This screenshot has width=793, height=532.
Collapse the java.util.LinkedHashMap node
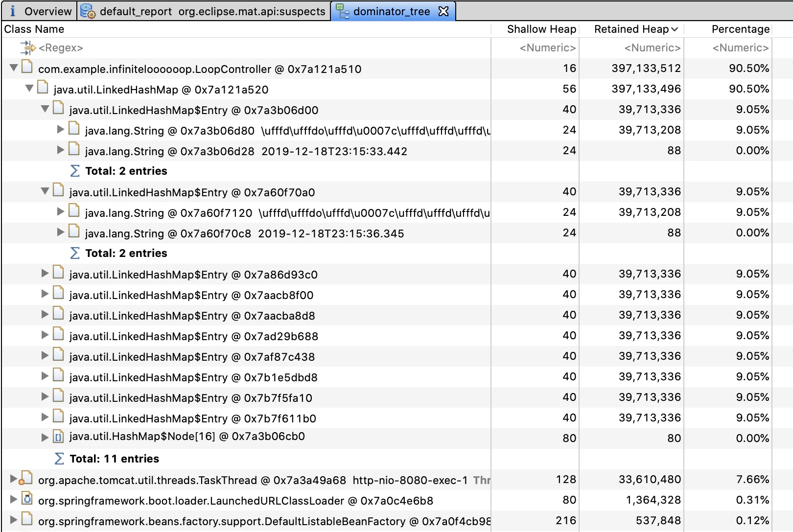29,88
